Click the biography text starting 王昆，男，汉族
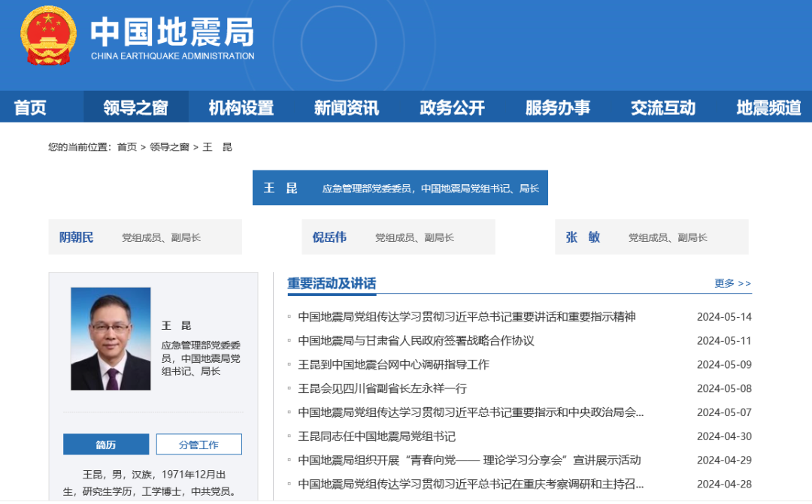 150,483
